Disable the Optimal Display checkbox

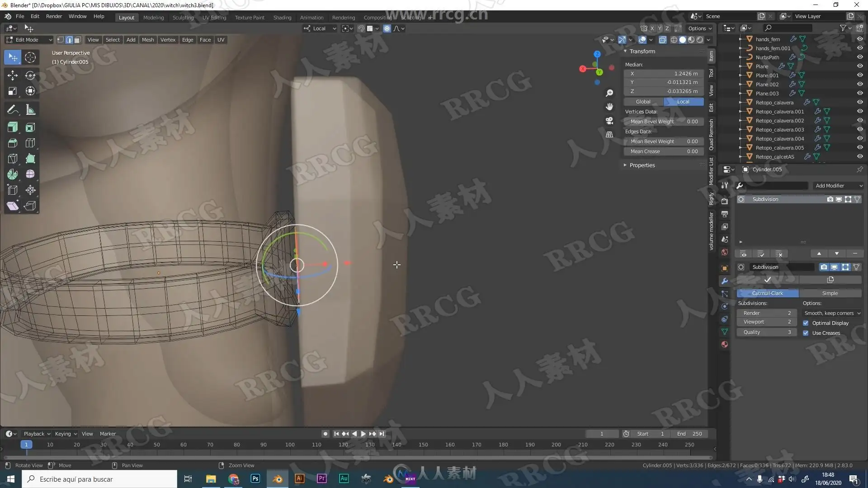point(806,323)
